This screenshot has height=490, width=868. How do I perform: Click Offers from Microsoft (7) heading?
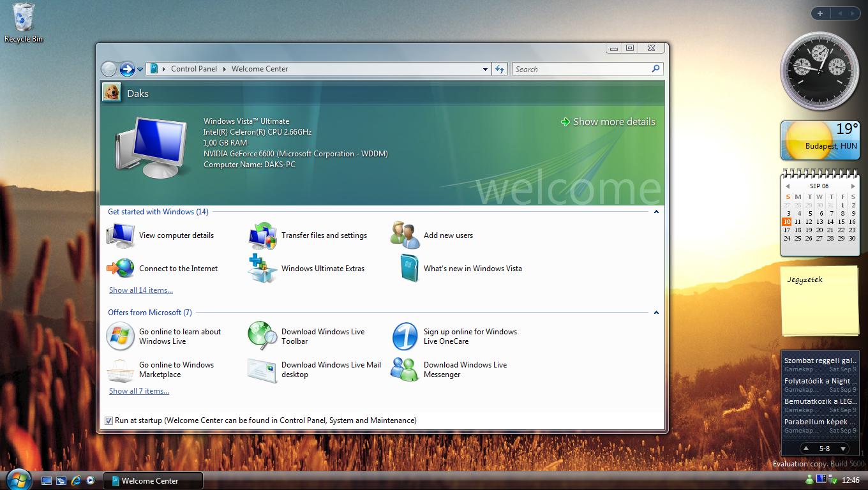[150, 313]
